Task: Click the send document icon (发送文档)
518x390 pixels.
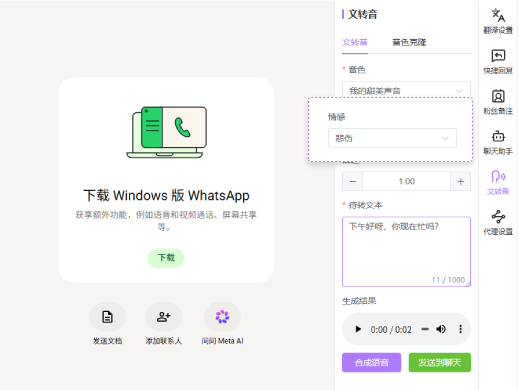Action: coord(107,317)
